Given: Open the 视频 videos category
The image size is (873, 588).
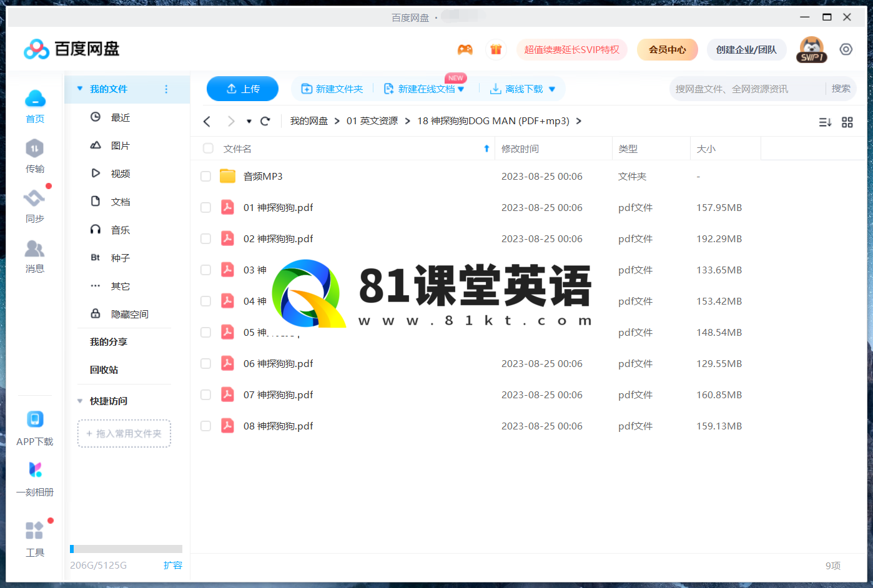Looking at the screenshot, I should point(121,174).
